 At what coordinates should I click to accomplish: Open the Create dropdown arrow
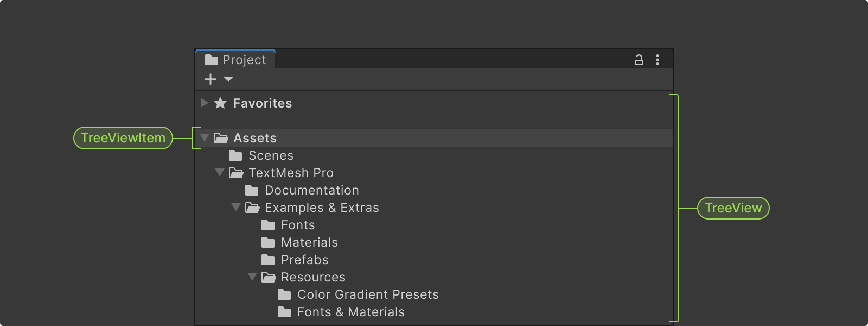click(228, 79)
